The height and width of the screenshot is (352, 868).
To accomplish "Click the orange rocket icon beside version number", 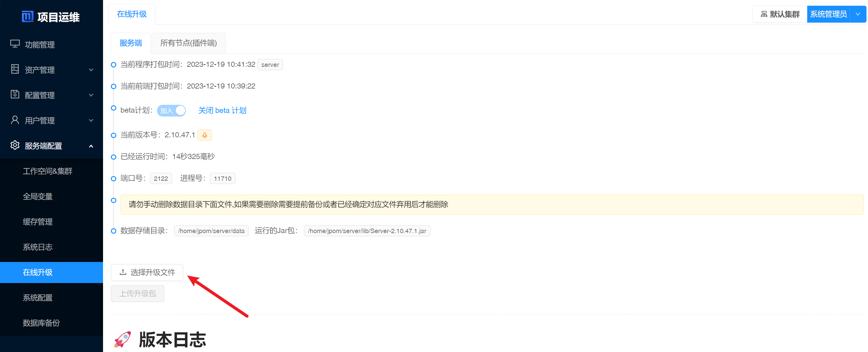I will coord(205,135).
